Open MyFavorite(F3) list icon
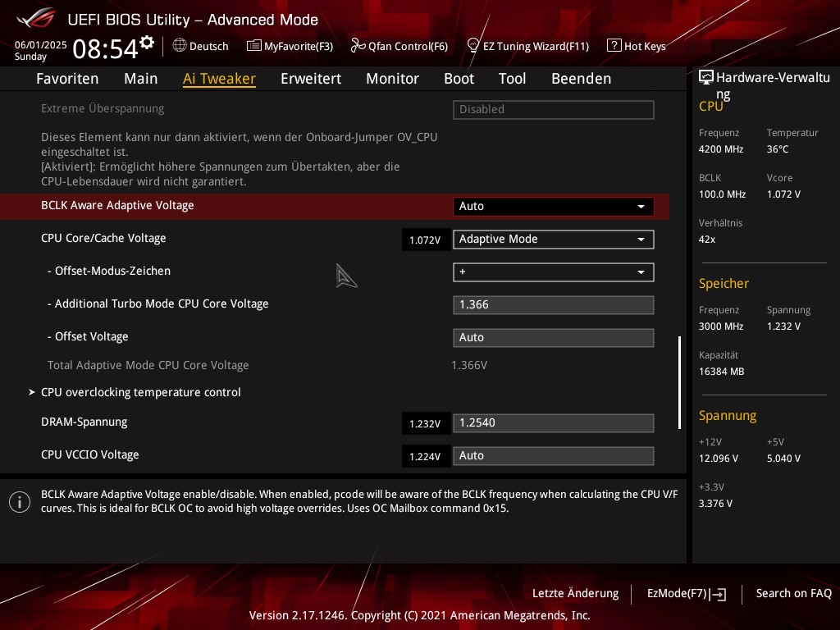The height and width of the screenshot is (630, 840). coord(254,46)
